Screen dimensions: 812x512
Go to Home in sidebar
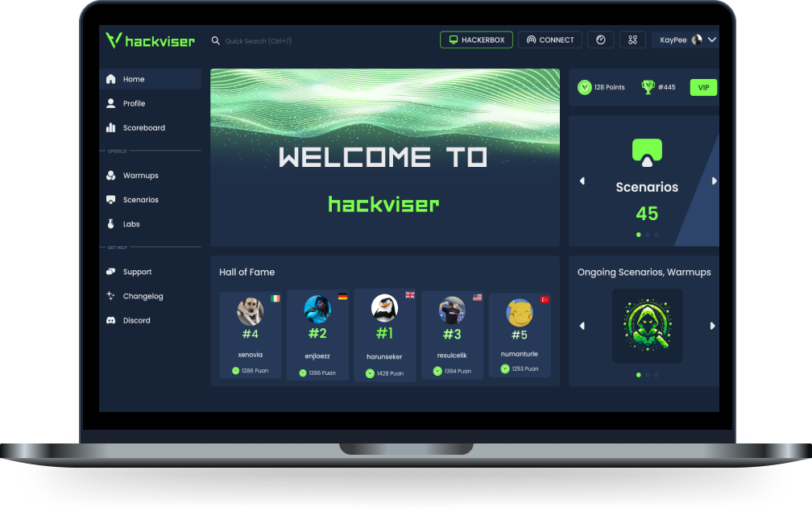[x=150, y=79]
